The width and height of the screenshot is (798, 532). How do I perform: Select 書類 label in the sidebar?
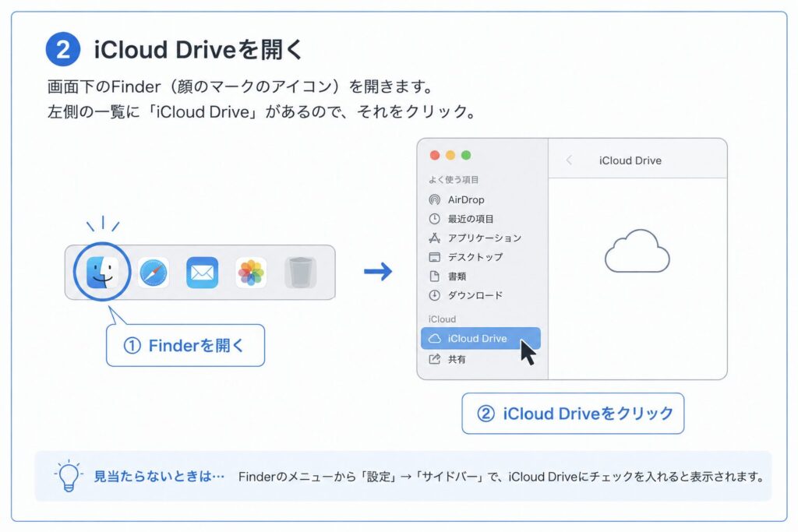457,277
